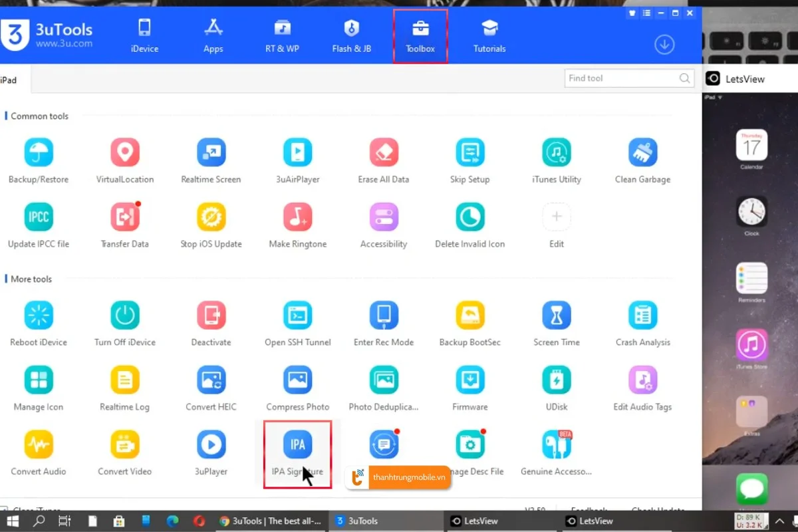This screenshot has width=798, height=532.
Task: Select Photo Deduplication tool
Action: [x=384, y=380]
